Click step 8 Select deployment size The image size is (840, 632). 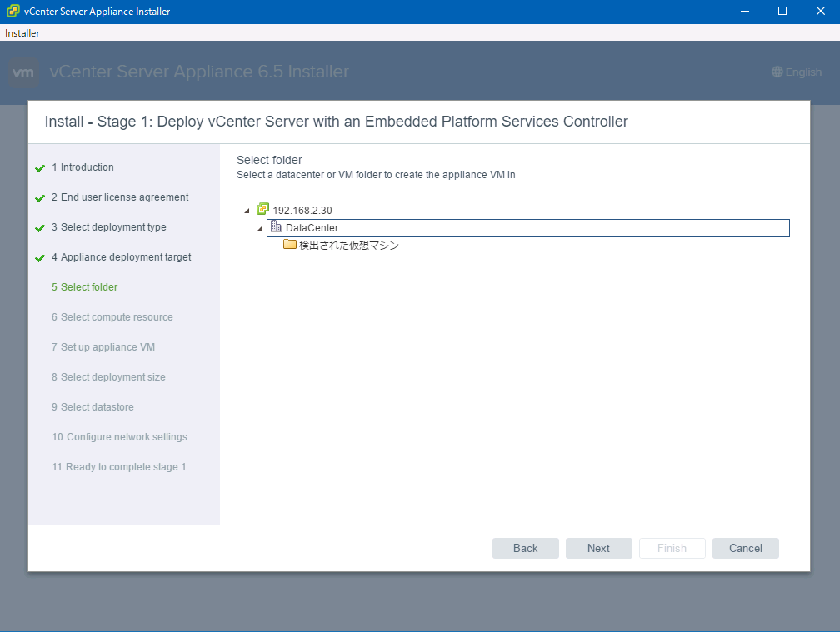click(x=108, y=376)
